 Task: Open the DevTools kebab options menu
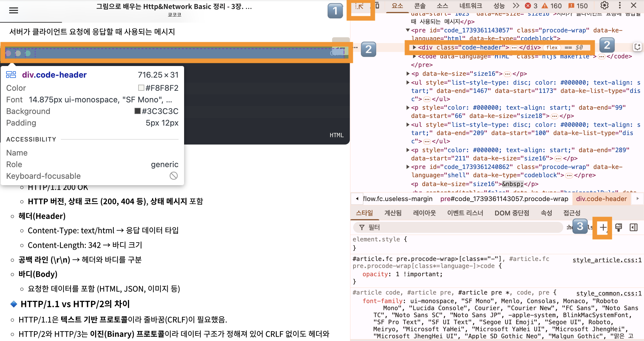pyautogui.click(x=620, y=5)
